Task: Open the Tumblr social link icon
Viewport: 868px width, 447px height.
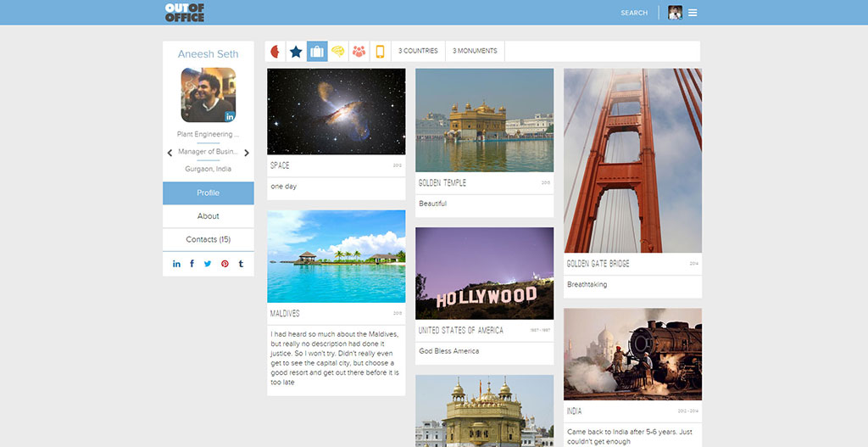Action: 241,264
